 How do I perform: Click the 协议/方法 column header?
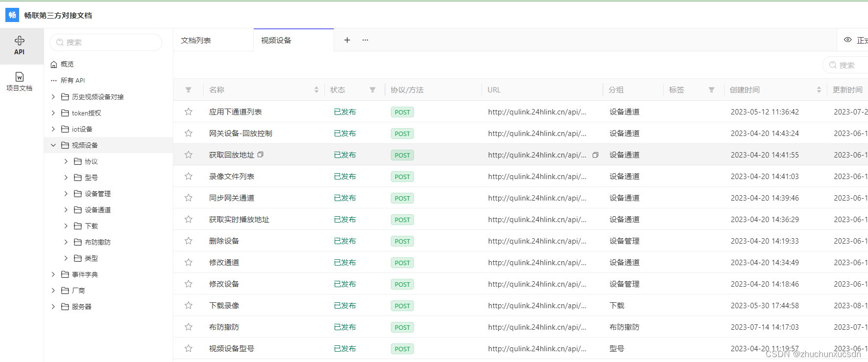pos(407,90)
